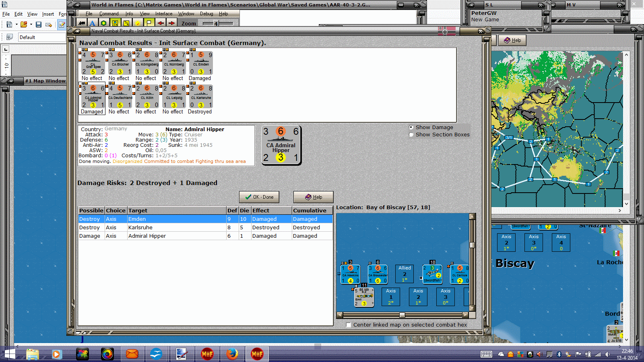Image resolution: width=644 pixels, height=362 pixels.
Task: Open the open-file dropdown arrow
Action: (x=31, y=25)
